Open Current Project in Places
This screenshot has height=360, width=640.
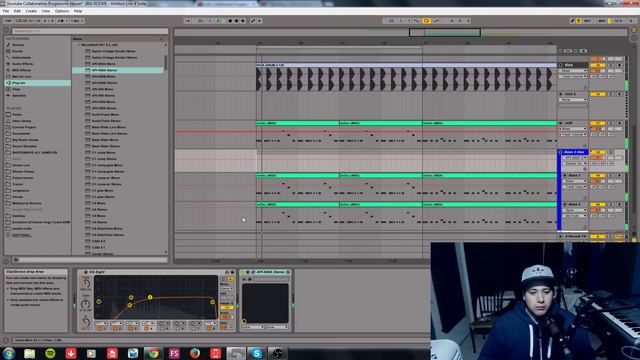pyautogui.click(x=24, y=127)
